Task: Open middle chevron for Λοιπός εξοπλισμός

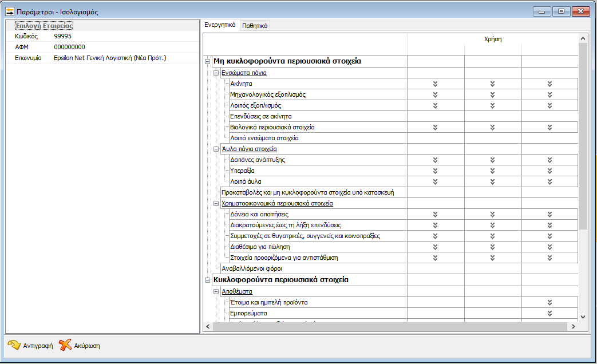Action: pyautogui.click(x=492, y=105)
